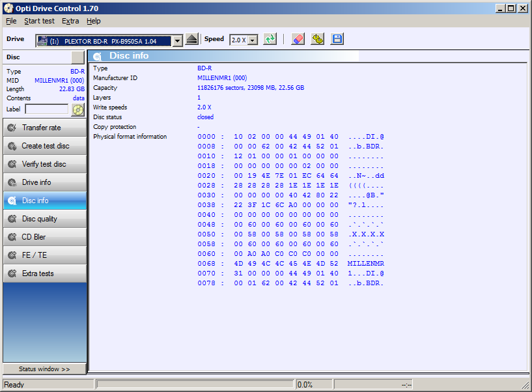The height and width of the screenshot is (392, 532).
Task: Click the Physical format information label
Action: tap(130, 137)
